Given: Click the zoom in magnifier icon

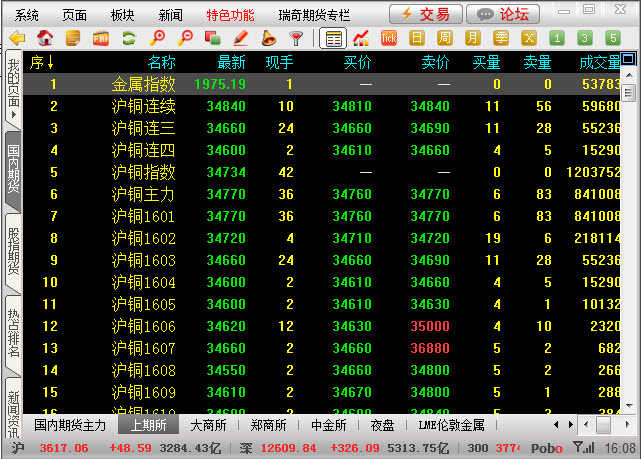Looking at the screenshot, I should [157, 38].
